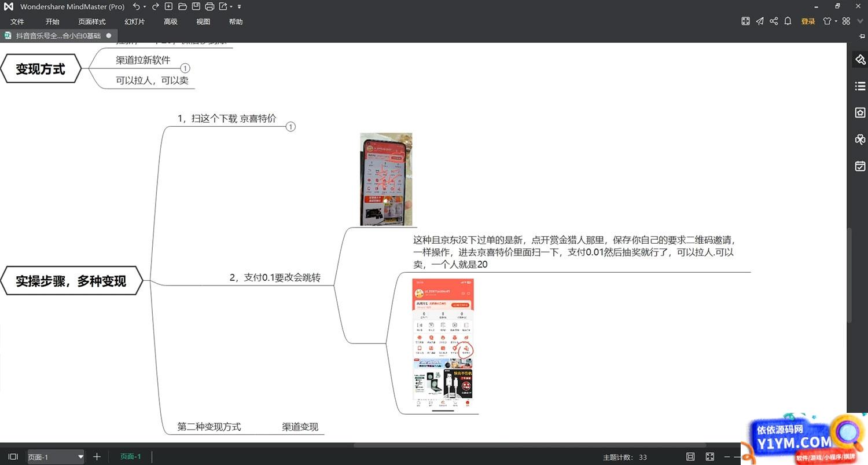Open the 开始 ribbon tab
868x465 pixels.
pyautogui.click(x=52, y=21)
